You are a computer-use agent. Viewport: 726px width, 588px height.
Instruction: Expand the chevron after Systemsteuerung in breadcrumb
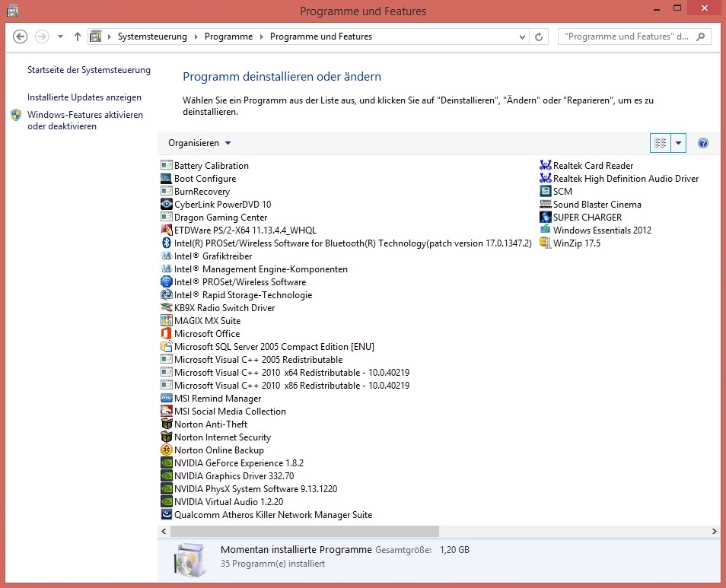point(196,37)
